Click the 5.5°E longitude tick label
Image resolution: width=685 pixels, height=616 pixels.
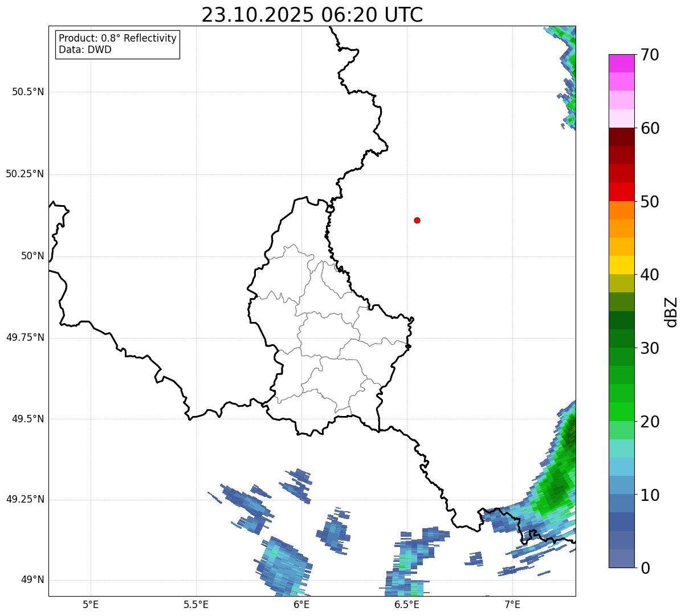tap(196, 604)
